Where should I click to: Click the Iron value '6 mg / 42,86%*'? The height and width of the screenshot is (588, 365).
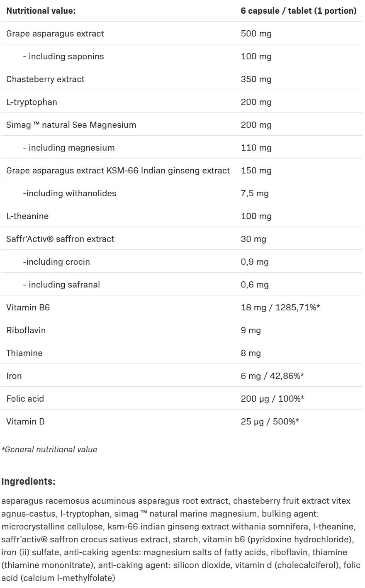point(273,376)
